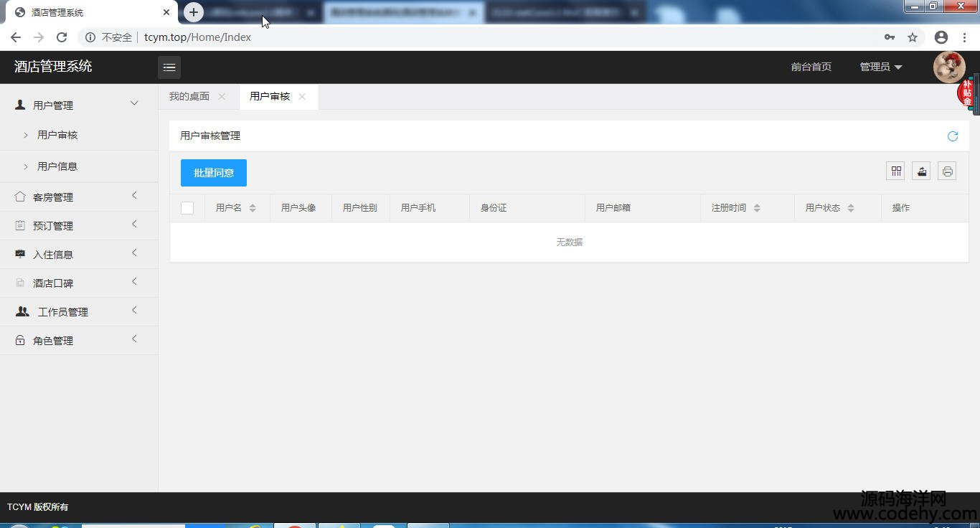Click the TCYM 版权所有 footer text
This screenshot has height=528, width=980.
point(38,507)
